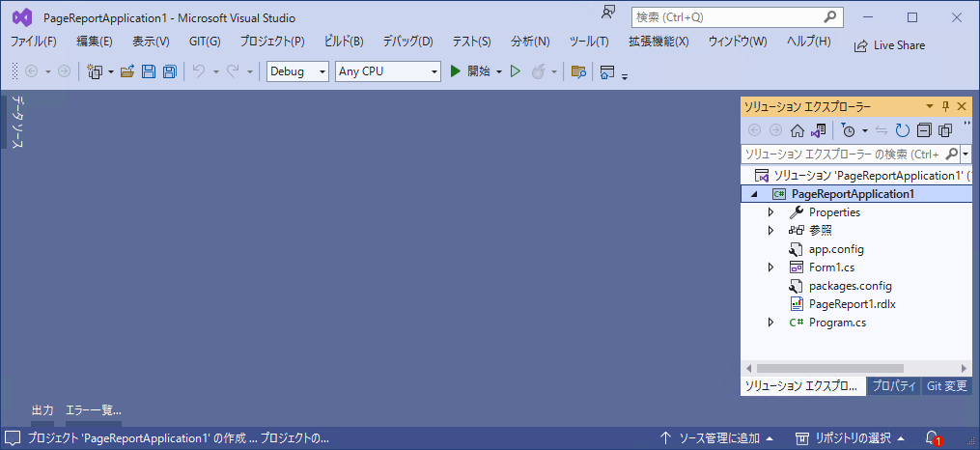Open Solution Explorer window position dropdown
Viewport: 980px width, 450px height.
(930, 106)
